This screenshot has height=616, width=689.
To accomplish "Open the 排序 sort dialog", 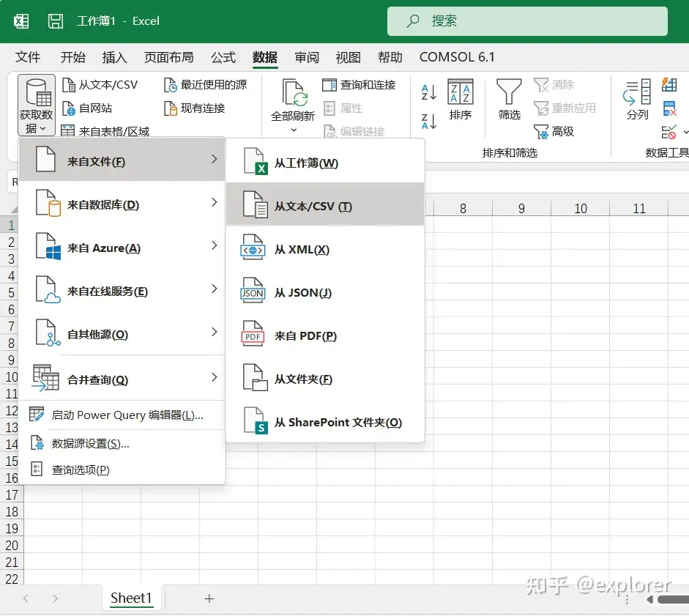I will [x=460, y=100].
